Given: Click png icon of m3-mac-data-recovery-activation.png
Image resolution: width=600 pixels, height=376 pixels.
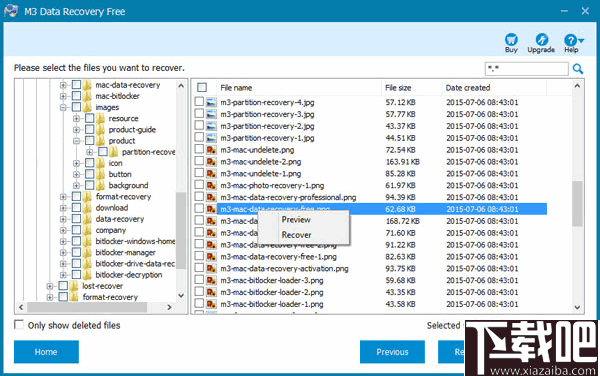Looking at the screenshot, I should 211,268.
